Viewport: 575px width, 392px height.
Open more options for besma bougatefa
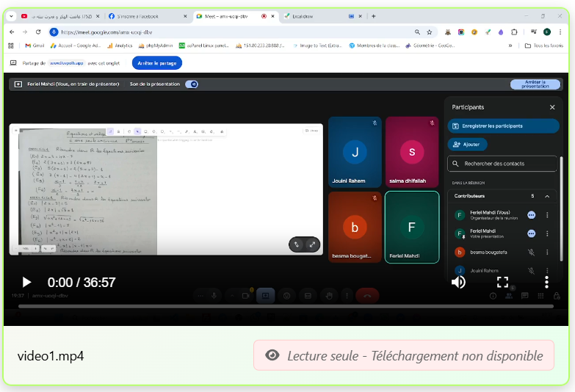pos(547,252)
